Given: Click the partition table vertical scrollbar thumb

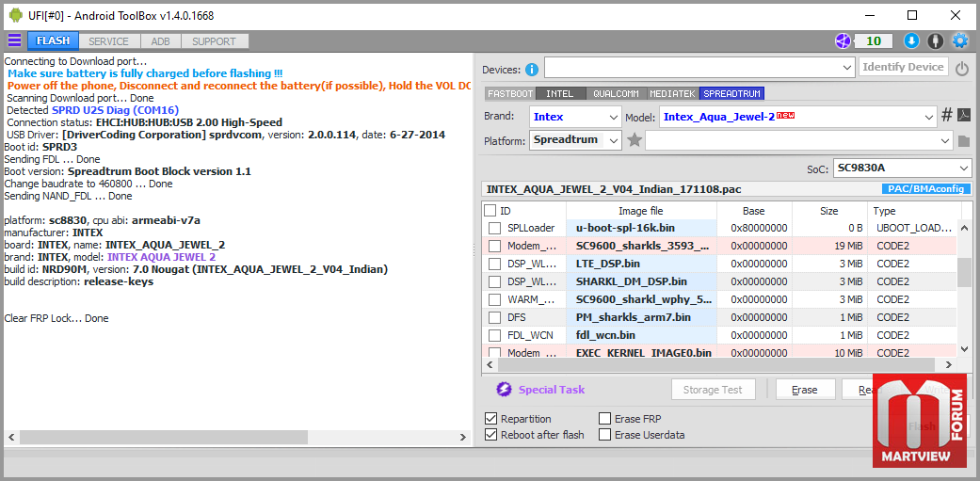Looking at the screenshot, I should (x=964, y=272).
